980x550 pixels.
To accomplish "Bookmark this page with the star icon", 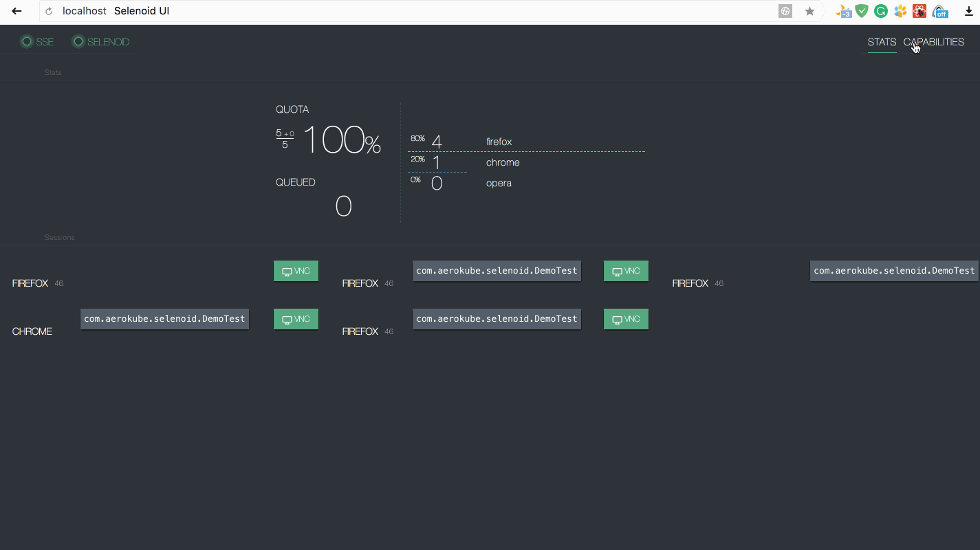I will 809,11.
